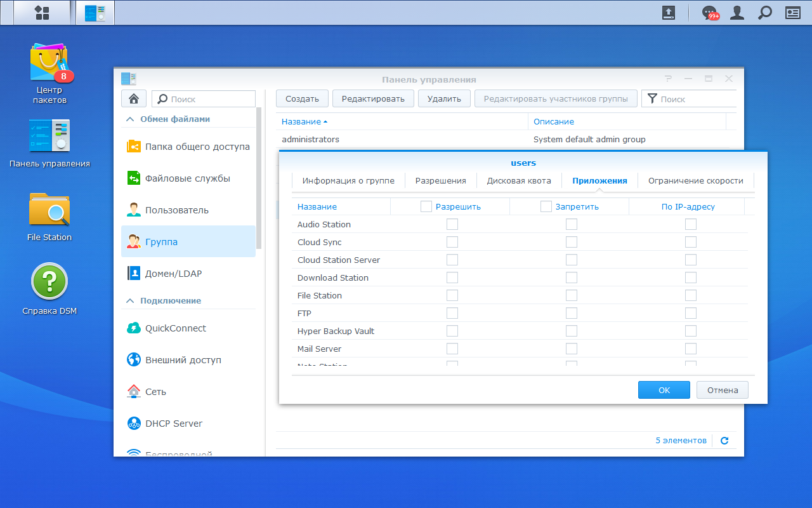Open Внешний доступ settings
The width and height of the screenshot is (812, 508).
pos(188,360)
